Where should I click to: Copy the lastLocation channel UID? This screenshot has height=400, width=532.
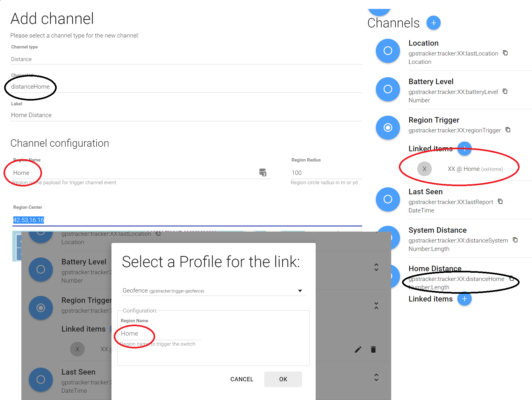point(505,53)
